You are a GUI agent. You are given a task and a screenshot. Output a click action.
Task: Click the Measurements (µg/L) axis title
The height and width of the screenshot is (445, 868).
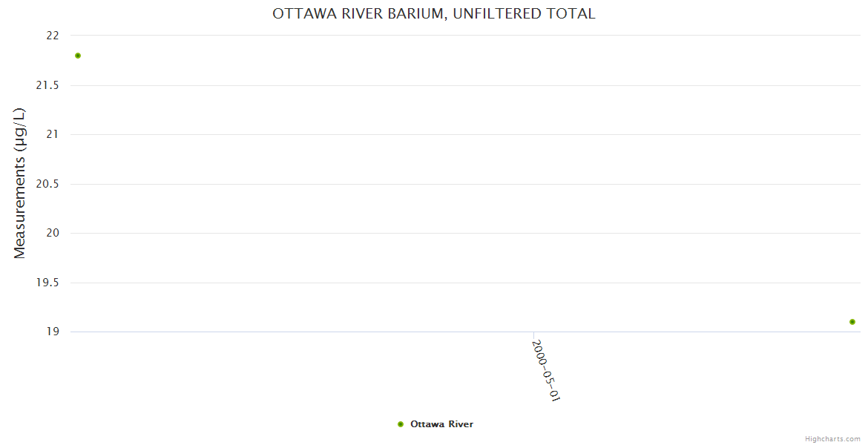tap(20, 184)
